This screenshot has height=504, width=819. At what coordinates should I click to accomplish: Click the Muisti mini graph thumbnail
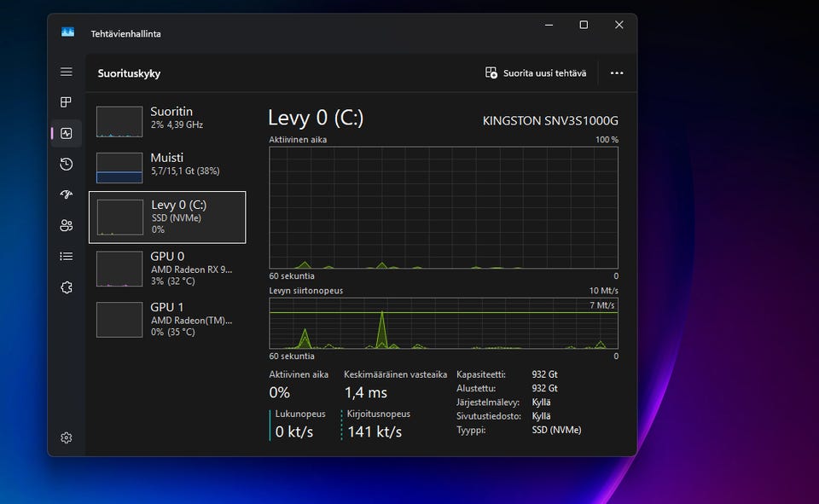(119, 168)
